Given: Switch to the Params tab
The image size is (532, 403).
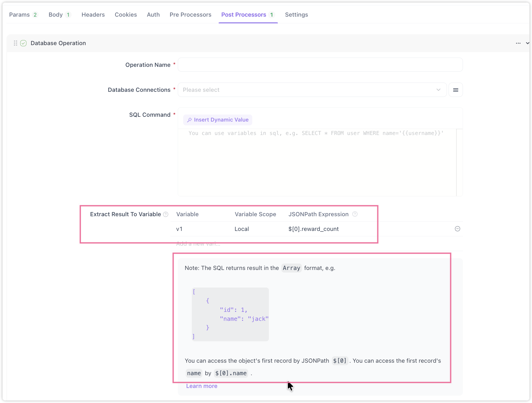Looking at the screenshot, I should [x=20, y=15].
